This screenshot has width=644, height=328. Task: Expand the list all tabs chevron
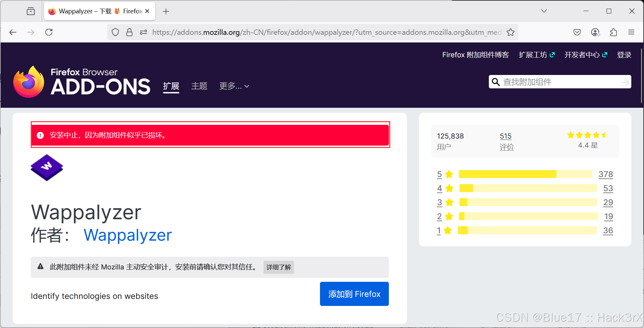544,11
